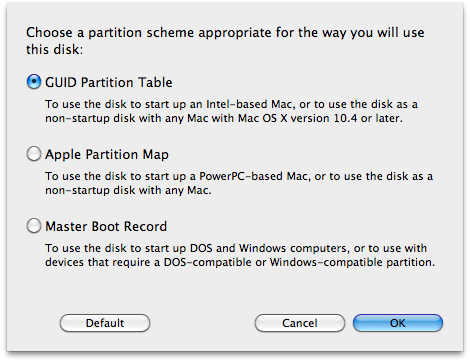Click the line mentioning Mac OS X version 10.4
Image resolution: width=470 pixels, height=362 pixels.
(224, 118)
